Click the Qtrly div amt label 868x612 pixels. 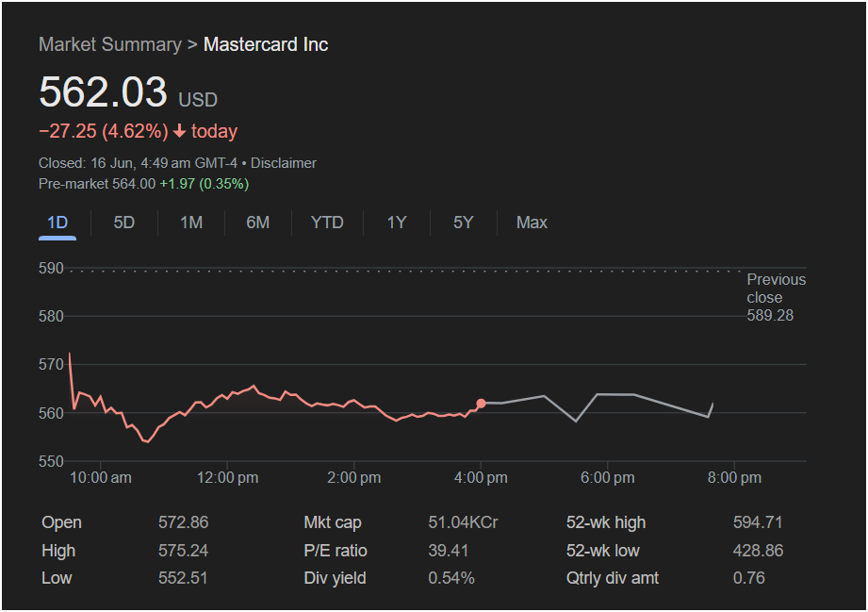(613, 578)
